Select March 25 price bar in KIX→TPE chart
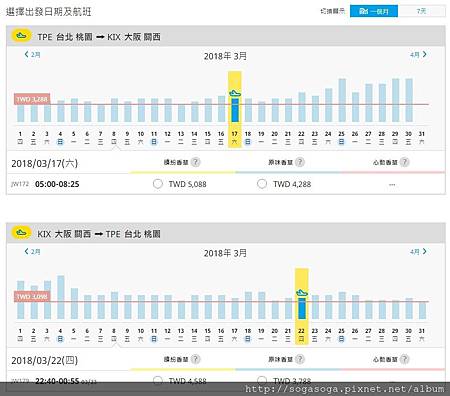The height and width of the screenshot is (396, 450). tap(342, 306)
